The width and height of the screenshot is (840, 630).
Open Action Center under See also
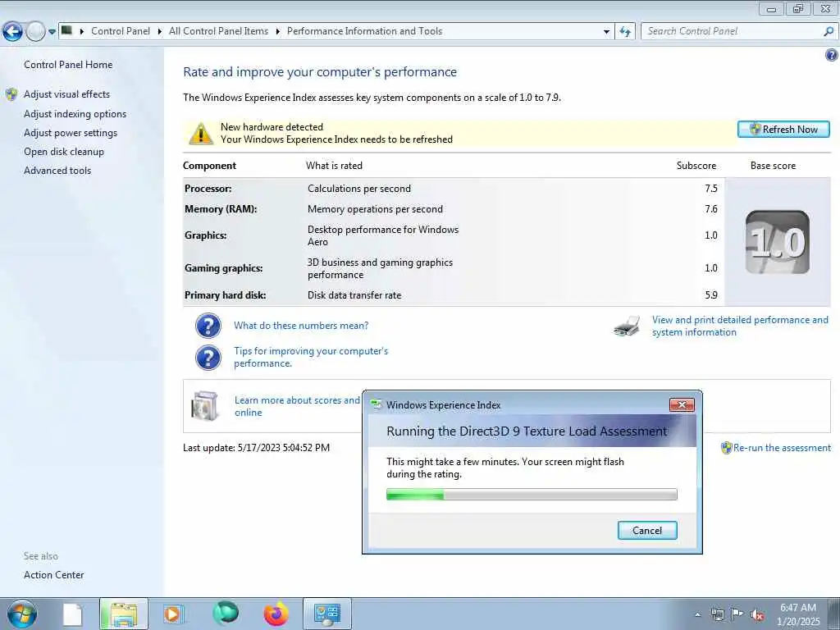(53, 575)
